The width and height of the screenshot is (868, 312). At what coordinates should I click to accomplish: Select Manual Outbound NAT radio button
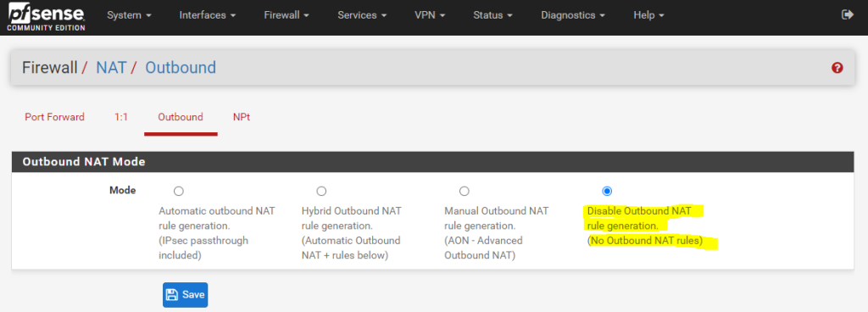point(464,192)
